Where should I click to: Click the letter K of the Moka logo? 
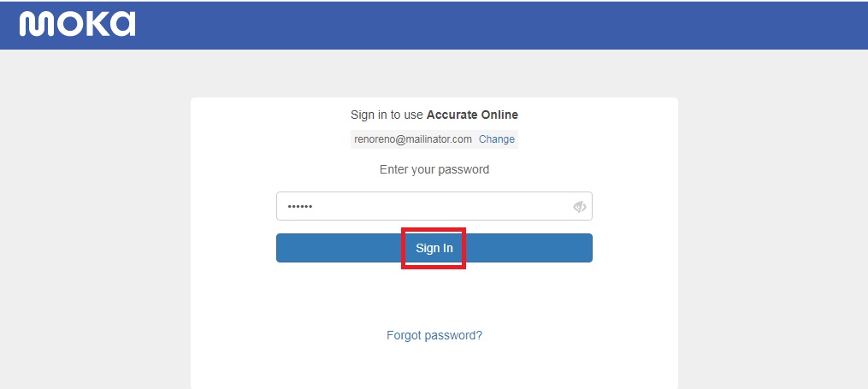(97, 24)
